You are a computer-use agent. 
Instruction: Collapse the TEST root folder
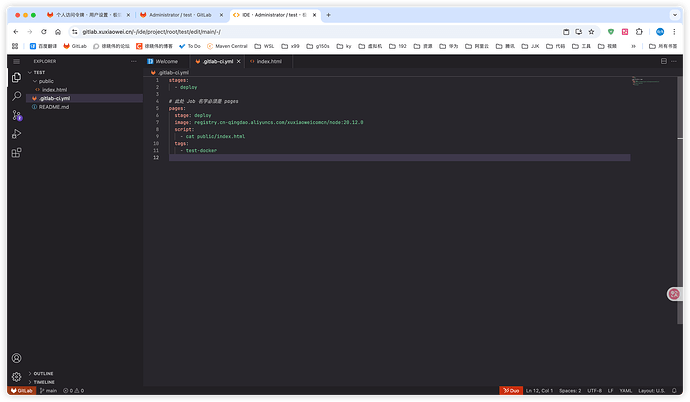[x=40, y=72]
